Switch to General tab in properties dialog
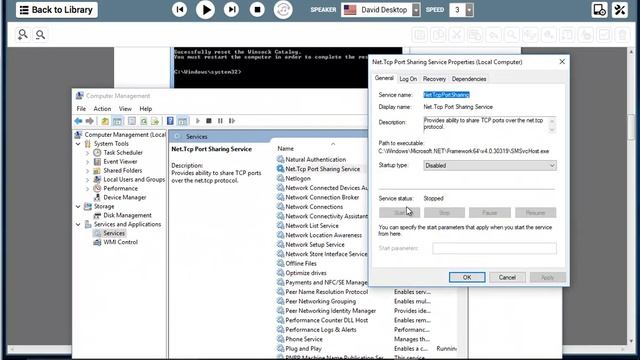The height and width of the screenshot is (360, 640). tap(384, 78)
